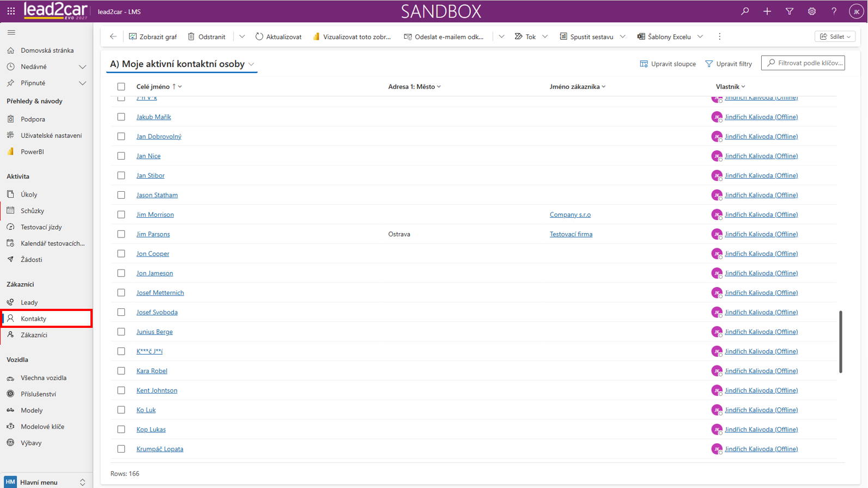Screen dimensions: 868x488
Task: Open more commands overflow (three dots)
Action: coord(720,36)
